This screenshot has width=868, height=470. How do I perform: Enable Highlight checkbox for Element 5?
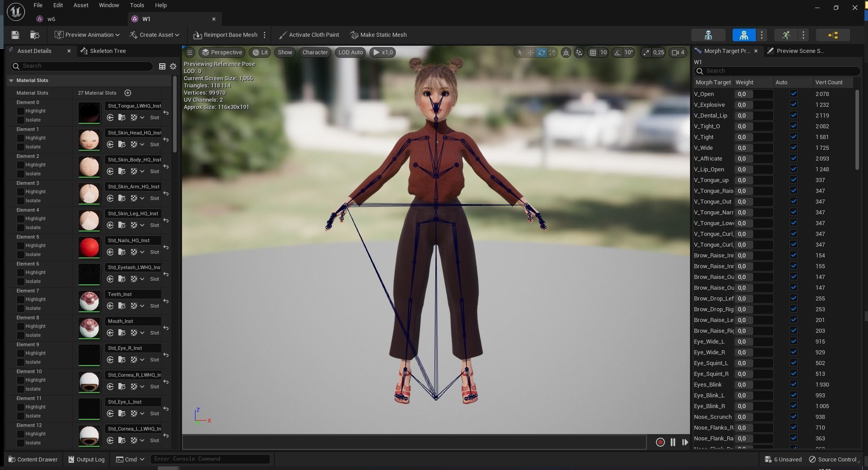(21, 245)
